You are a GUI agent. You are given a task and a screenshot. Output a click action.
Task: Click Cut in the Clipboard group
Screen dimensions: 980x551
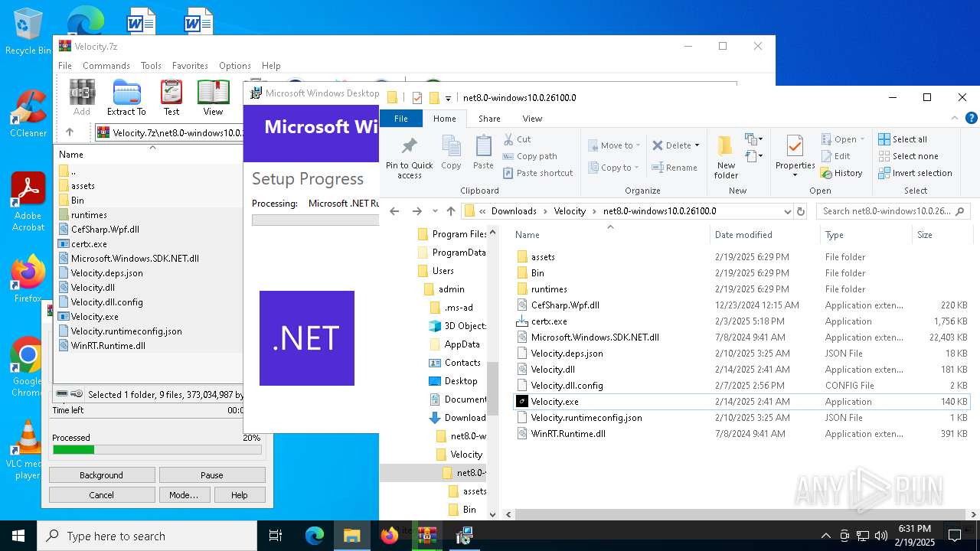point(517,139)
